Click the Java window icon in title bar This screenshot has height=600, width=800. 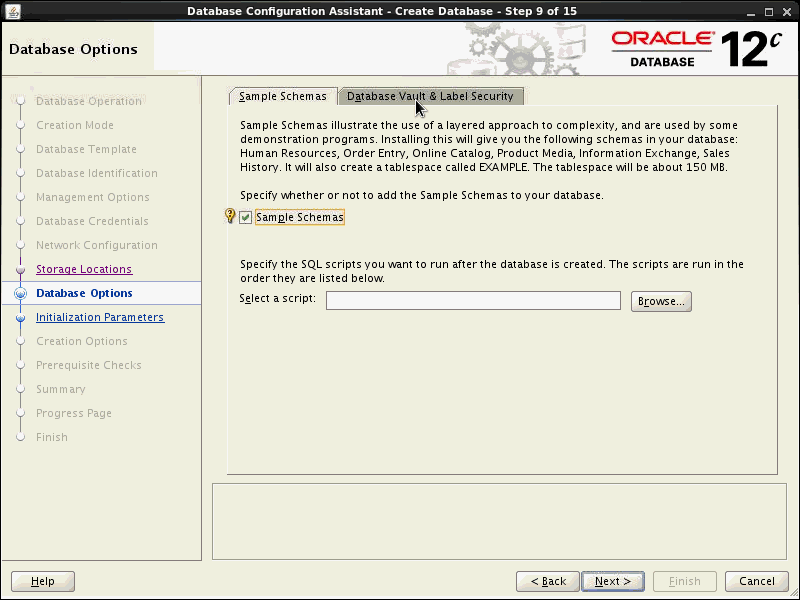coord(13,11)
